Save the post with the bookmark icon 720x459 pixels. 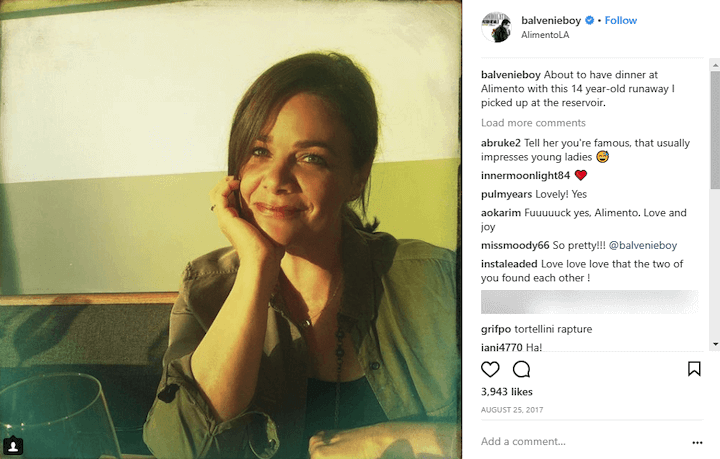point(694,369)
